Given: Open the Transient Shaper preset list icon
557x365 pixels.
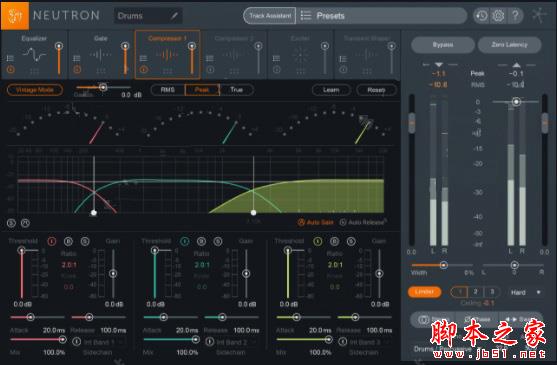Looking at the screenshot, I should pyautogui.click(x=343, y=58).
